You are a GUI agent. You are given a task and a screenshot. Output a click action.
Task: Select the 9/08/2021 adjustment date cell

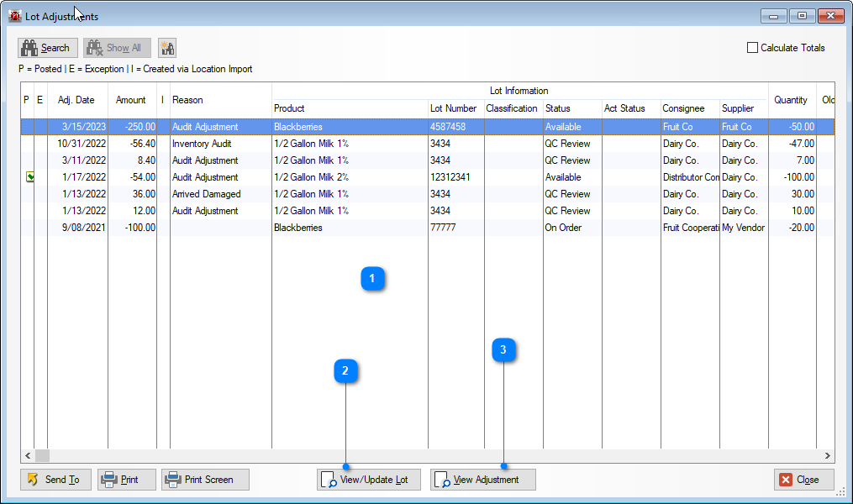click(x=78, y=228)
